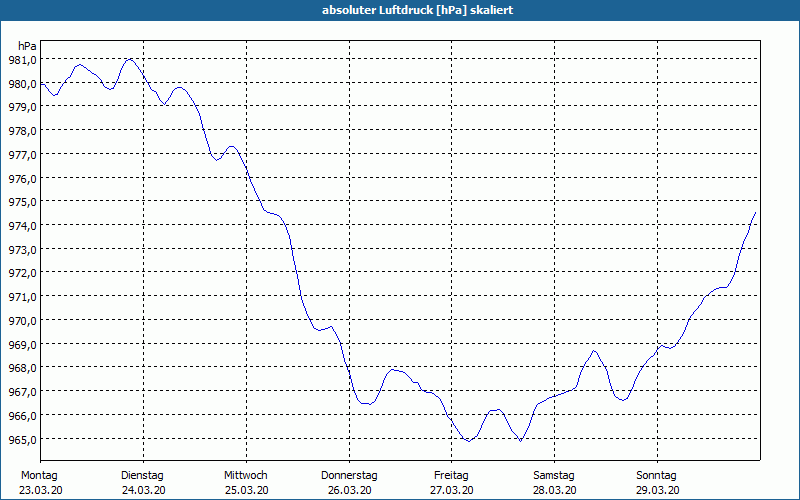
Task: Click the date 26.03.20
Action: [x=349, y=490]
